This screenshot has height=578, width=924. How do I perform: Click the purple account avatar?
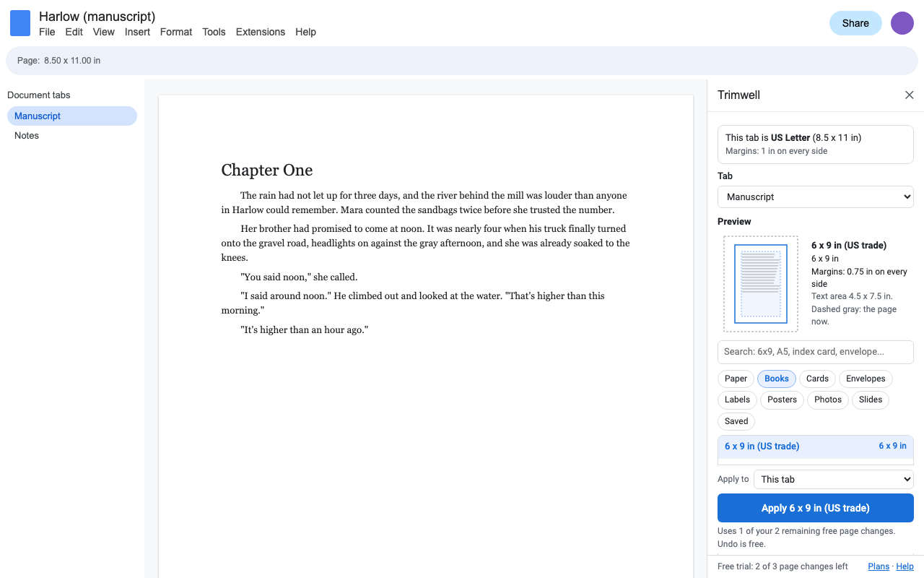tap(902, 23)
